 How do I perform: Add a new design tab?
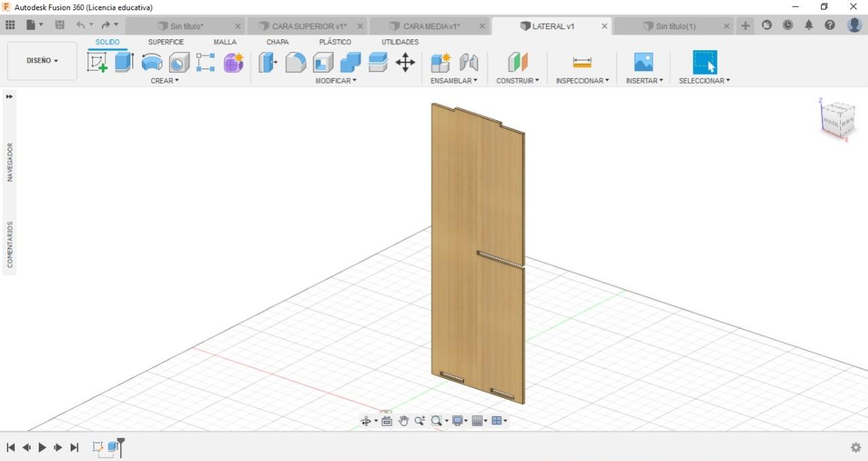(x=745, y=26)
